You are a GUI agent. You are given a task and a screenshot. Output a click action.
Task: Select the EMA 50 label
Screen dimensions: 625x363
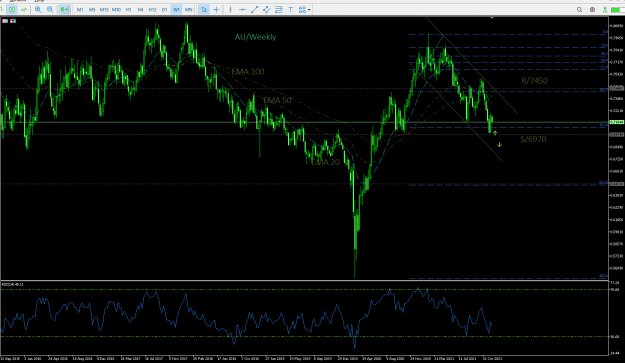click(277, 100)
